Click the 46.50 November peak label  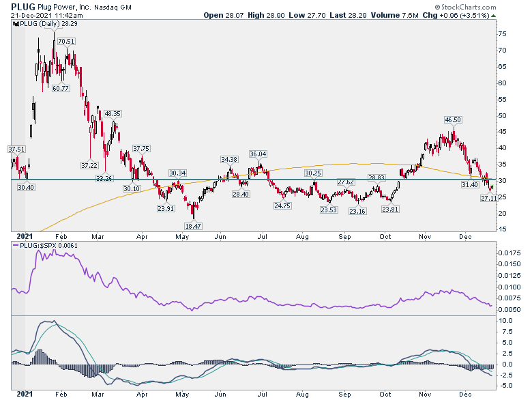(453, 120)
